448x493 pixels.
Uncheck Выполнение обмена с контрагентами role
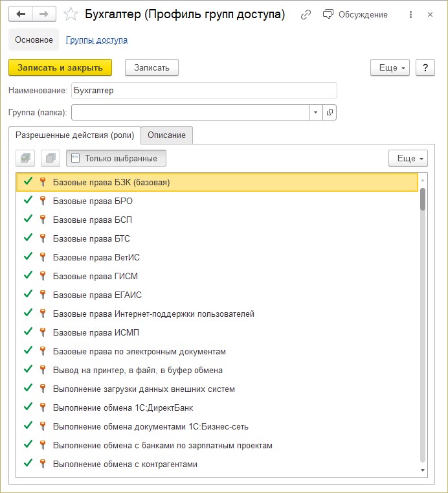pos(28,464)
